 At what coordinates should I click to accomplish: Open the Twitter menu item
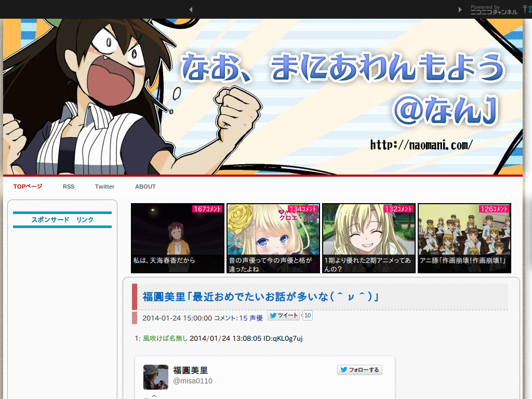pyautogui.click(x=104, y=187)
